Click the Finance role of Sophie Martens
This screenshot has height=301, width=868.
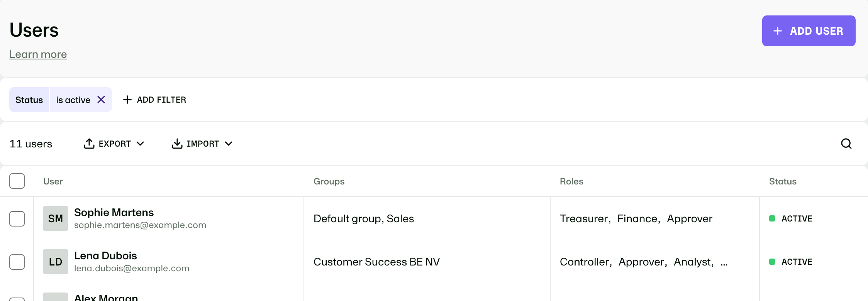click(x=637, y=218)
